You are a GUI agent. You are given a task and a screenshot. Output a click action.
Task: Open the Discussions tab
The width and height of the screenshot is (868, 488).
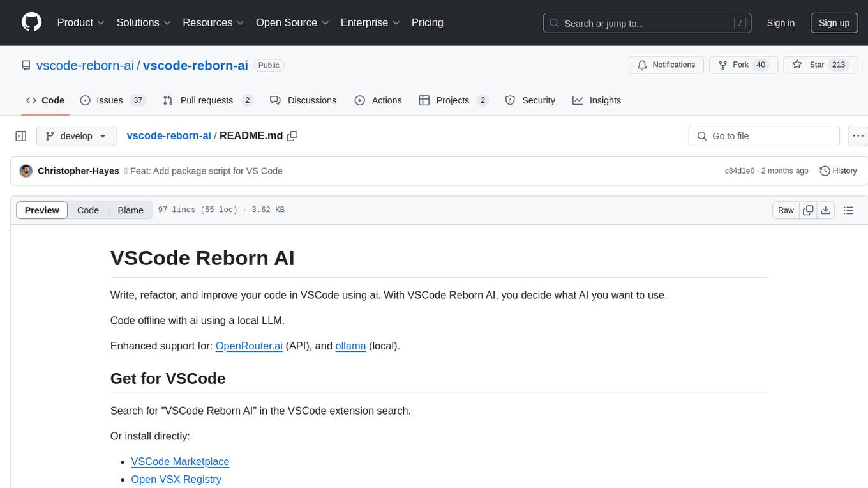tap(303, 100)
